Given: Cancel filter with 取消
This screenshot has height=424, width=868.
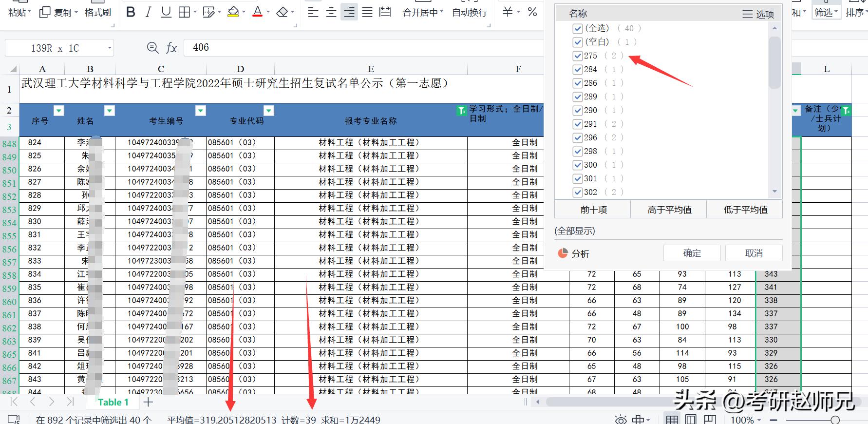Looking at the screenshot, I should coord(754,253).
